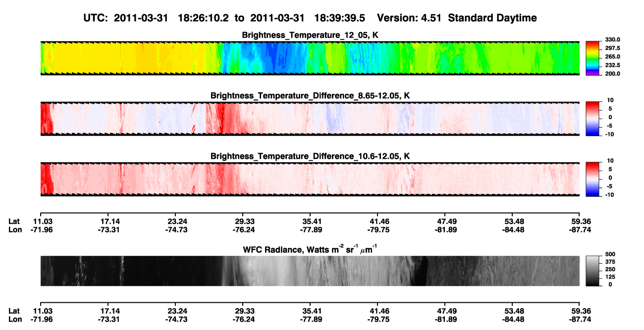Click upper axis longitude label -76.24

tap(245, 230)
